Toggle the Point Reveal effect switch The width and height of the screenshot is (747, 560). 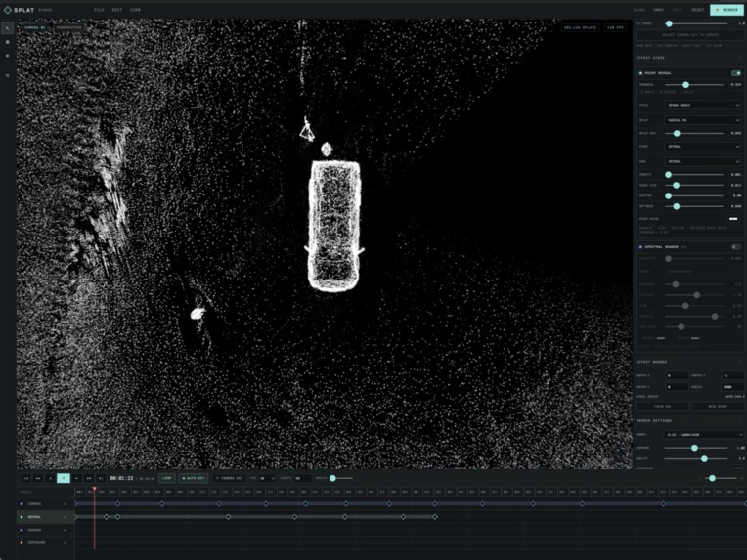(736, 73)
